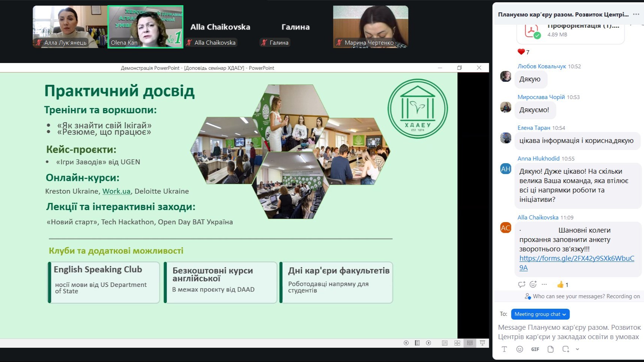Open the forms.gle feedback survey link
The image size is (644, 362).
[x=576, y=258]
